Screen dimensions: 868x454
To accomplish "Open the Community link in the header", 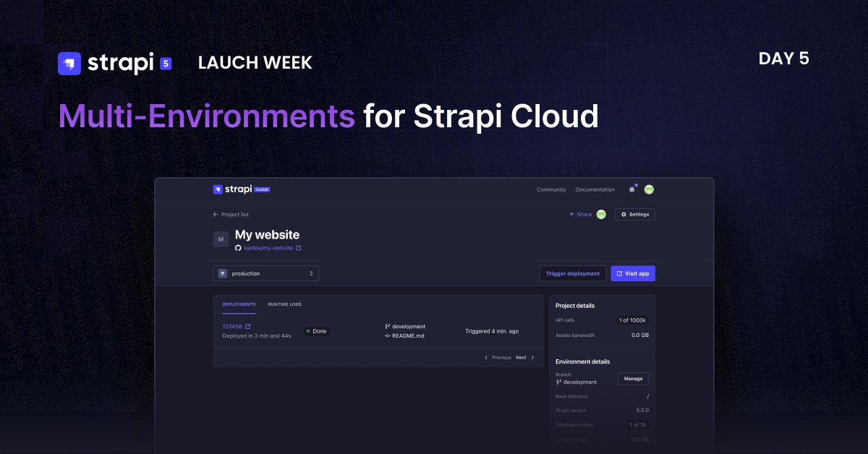I will [x=551, y=189].
